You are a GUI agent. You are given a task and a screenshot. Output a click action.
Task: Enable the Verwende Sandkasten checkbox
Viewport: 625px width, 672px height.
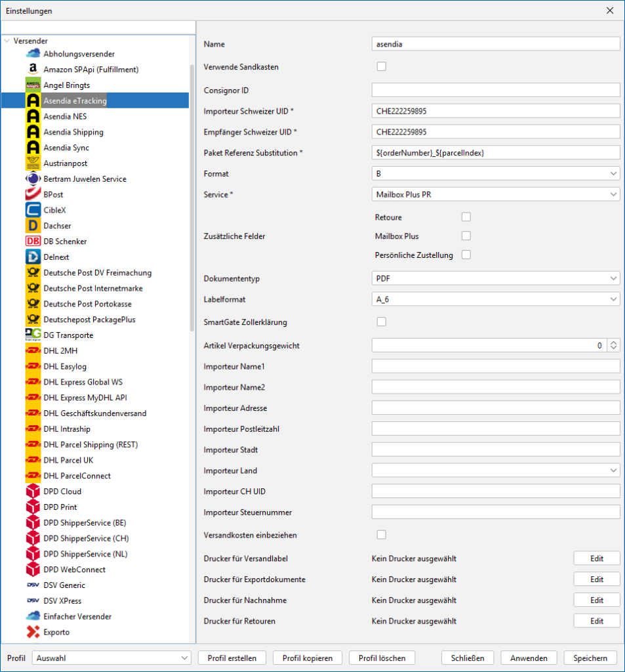381,66
